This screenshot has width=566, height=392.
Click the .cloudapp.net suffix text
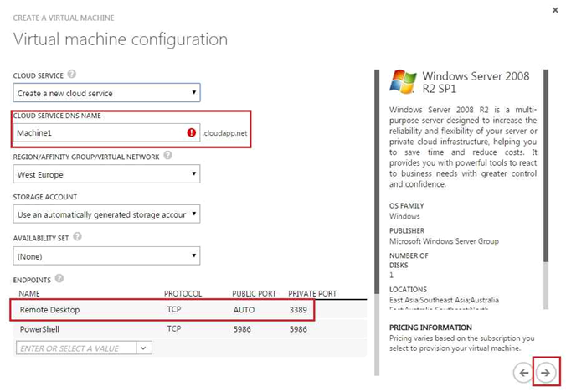click(225, 133)
